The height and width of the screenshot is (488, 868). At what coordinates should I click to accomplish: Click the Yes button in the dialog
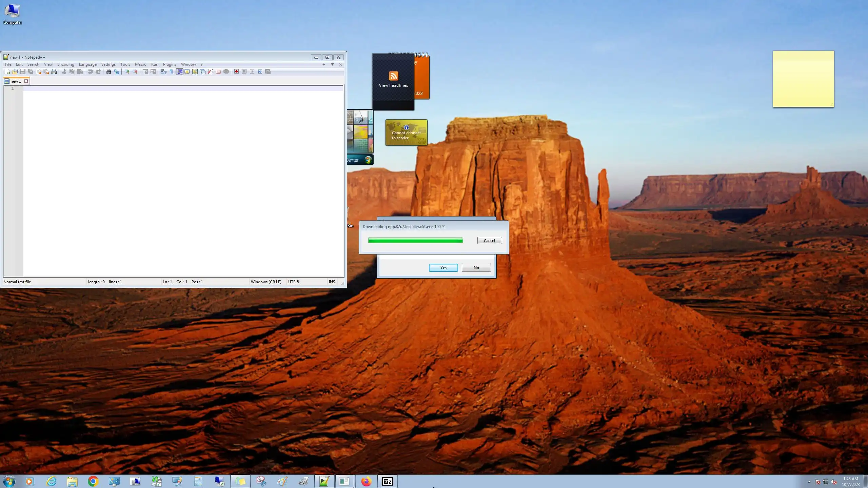click(x=443, y=268)
